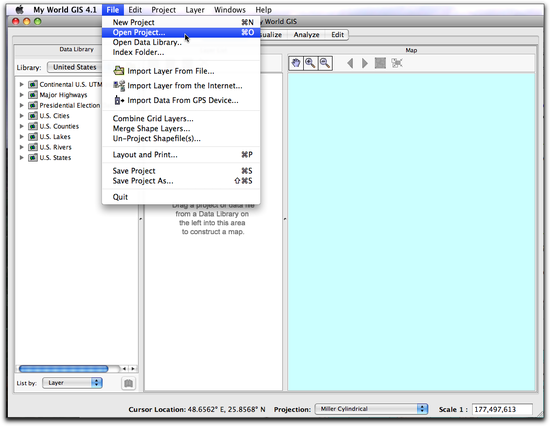This screenshot has width=550, height=426.
Task: Choose New Project from File menu
Action: (181, 22)
